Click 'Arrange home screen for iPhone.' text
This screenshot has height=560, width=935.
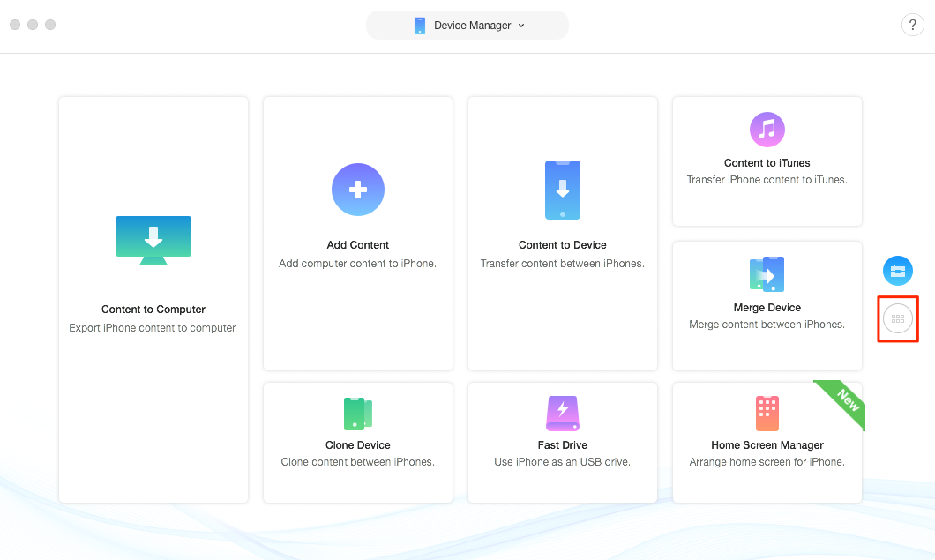coord(767,462)
